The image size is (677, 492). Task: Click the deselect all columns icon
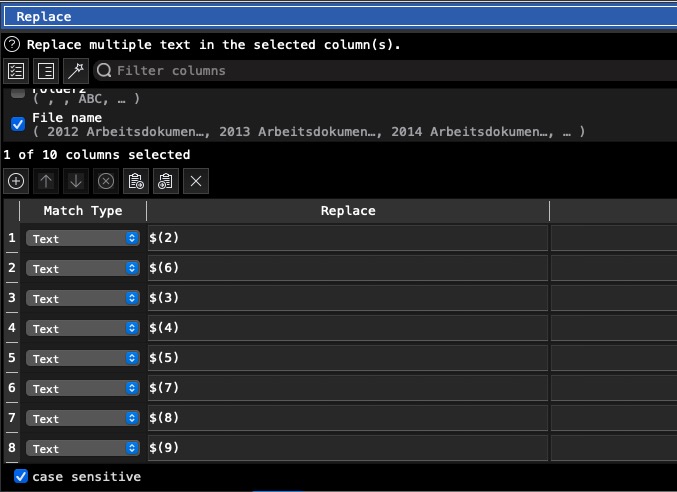coord(45,71)
